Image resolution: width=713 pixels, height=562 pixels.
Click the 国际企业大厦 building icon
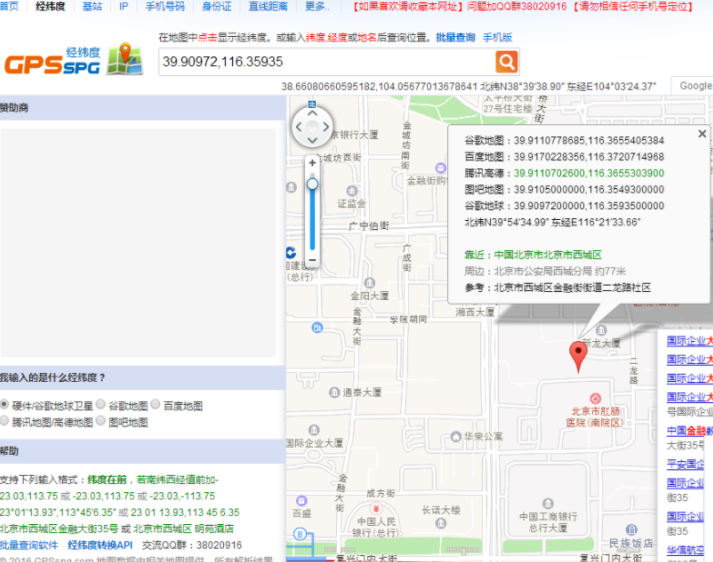tap(314, 430)
